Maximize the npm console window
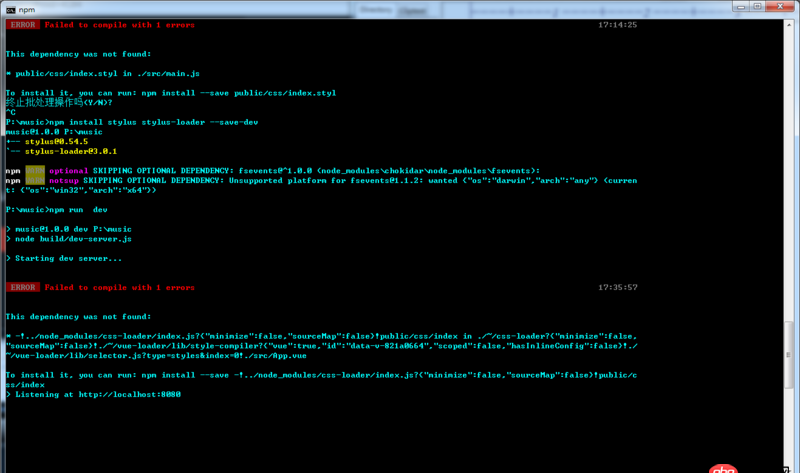This screenshot has height=473, width=800. [x=758, y=6]
